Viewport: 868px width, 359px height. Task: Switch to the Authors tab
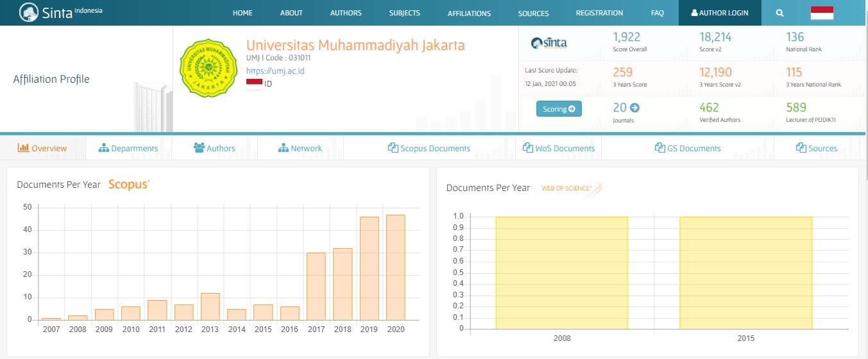pos(214,148)
